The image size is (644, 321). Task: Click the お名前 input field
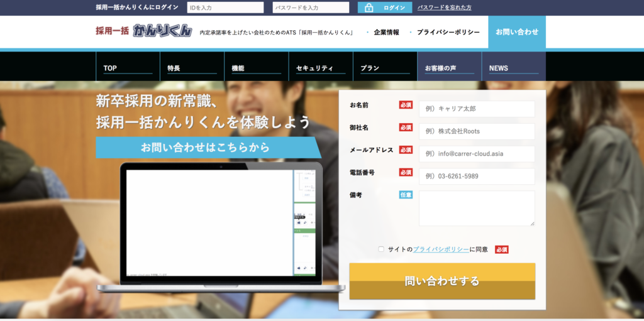tap(477, 109)
